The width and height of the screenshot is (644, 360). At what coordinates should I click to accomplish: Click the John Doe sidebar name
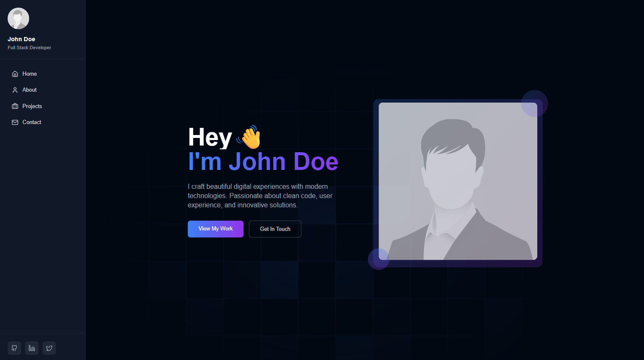pyautogui.click(x=21, y=39)
